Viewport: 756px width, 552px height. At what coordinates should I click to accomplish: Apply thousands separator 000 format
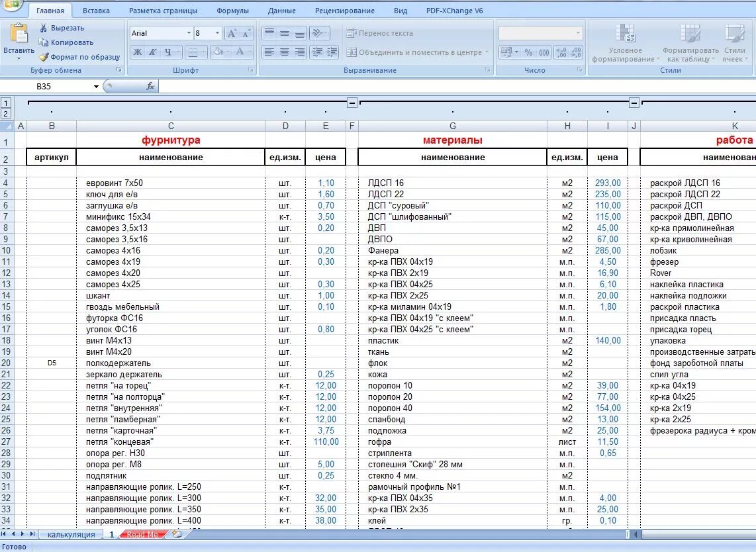pyautogui.click(x=544, y=52)
